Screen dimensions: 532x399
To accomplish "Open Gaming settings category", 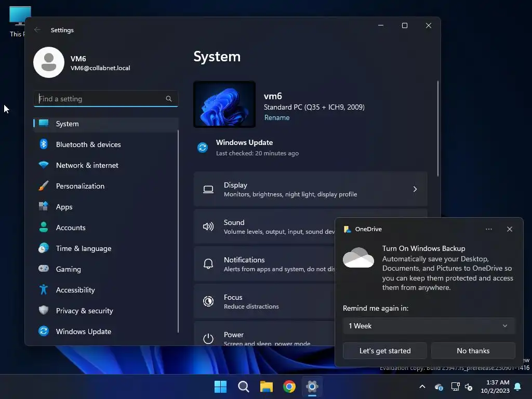I will (106, 269).
